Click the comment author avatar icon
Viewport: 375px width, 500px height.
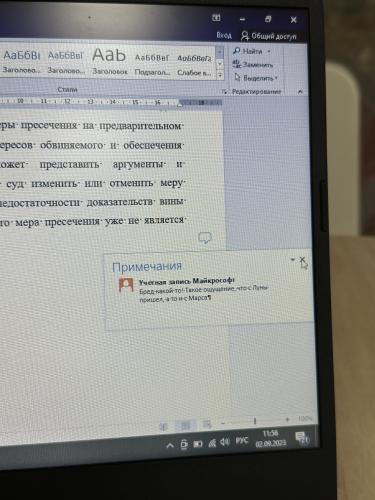pos(126,285)
